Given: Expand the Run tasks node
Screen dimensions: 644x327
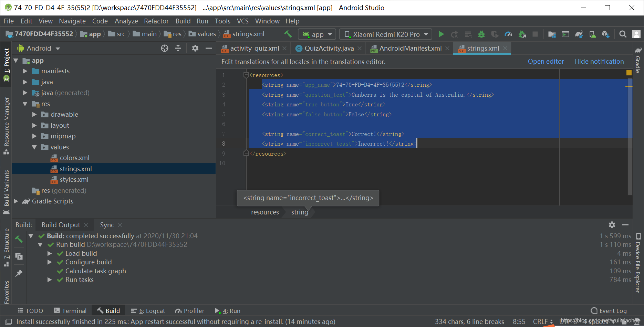Looking at the screenshot, I should (50, 279).
